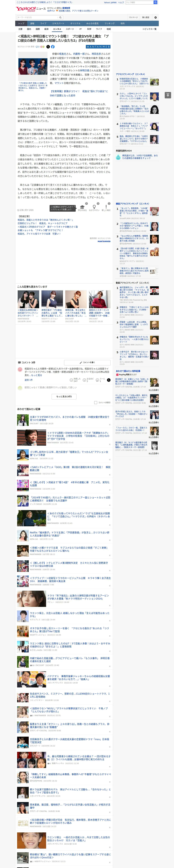The image size is (174, 868).
Task: Click the コメントを書く button
Action: pos(87,363)
